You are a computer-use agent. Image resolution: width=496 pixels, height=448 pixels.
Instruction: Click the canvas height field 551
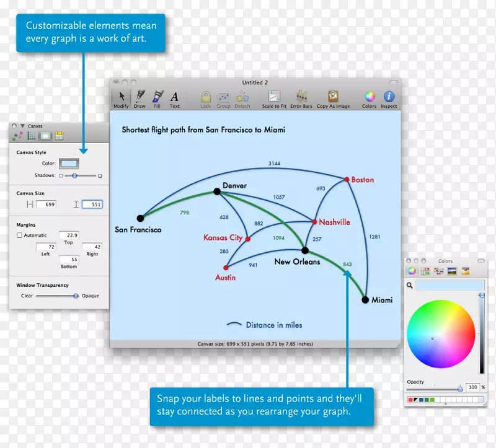tap(92, 204)
